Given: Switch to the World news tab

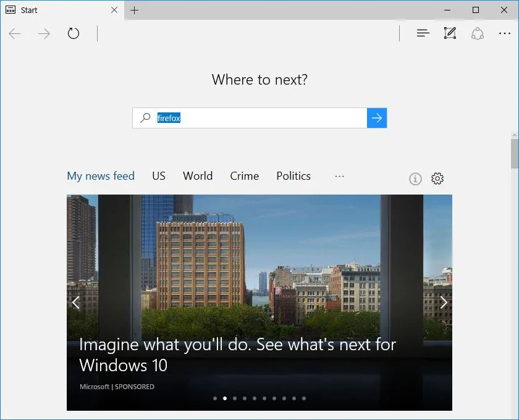Looking at the screenshot, I should tap(198, 176).
